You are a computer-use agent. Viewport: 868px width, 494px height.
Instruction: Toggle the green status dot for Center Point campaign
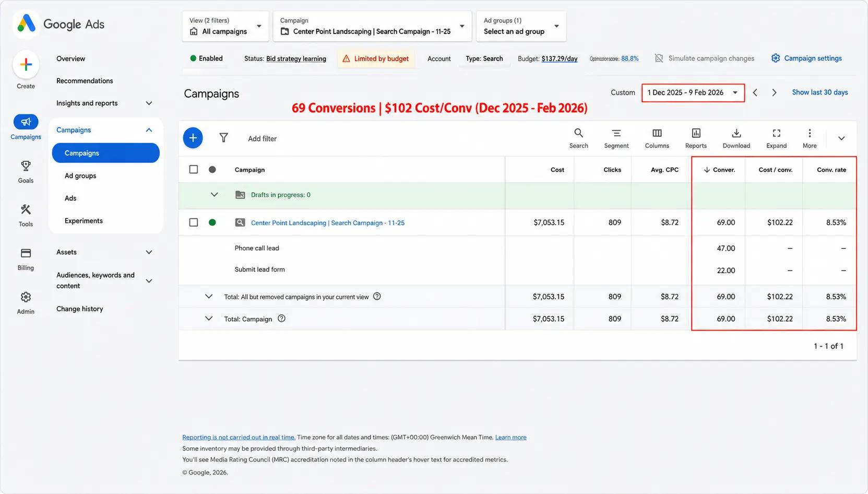click(x=212, y=222)
